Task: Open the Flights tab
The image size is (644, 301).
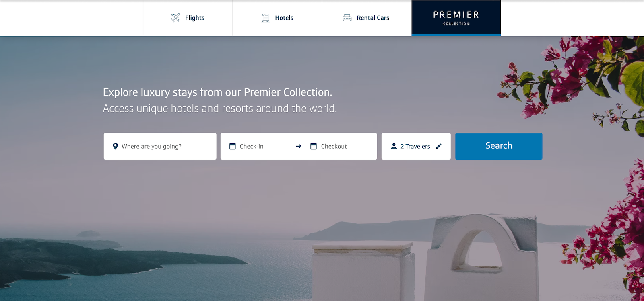Action: point(188,18)
